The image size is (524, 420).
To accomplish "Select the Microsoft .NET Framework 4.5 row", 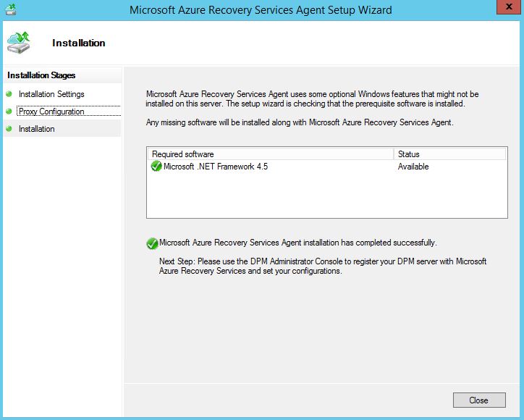I will pos(327,167).
